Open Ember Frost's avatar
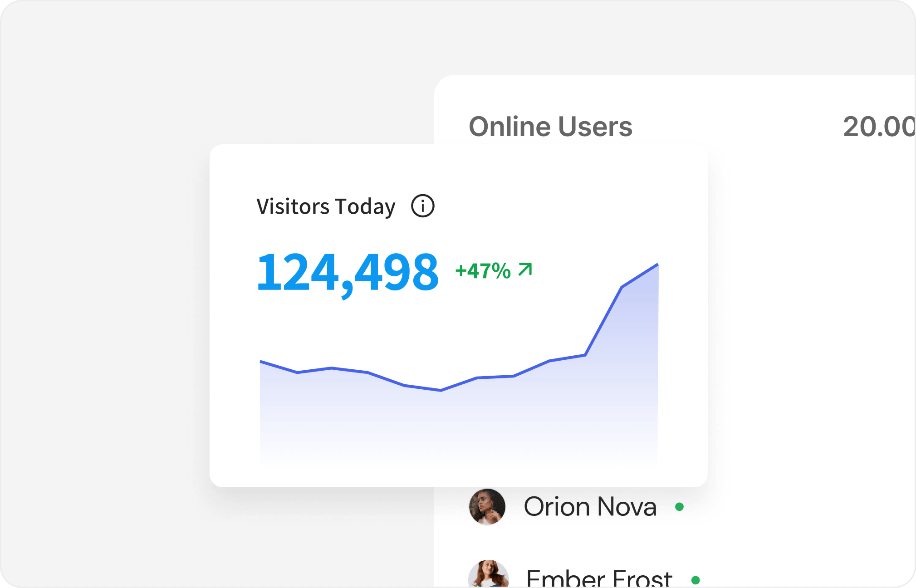 [488, 574]
